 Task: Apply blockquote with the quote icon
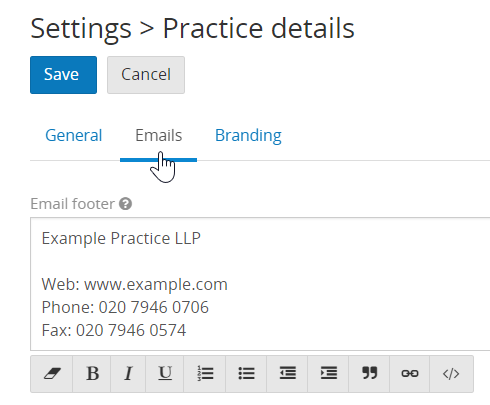tap(369, 374)
